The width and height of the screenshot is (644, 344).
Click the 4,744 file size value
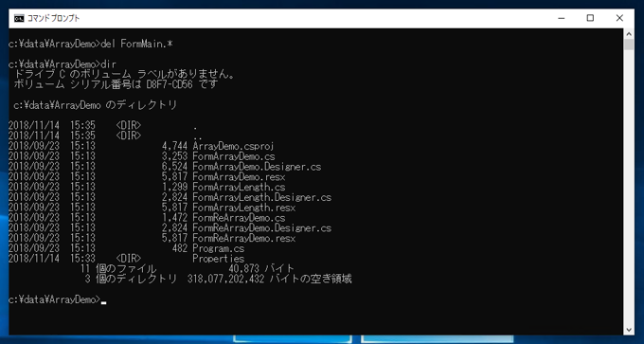point(175,146)
